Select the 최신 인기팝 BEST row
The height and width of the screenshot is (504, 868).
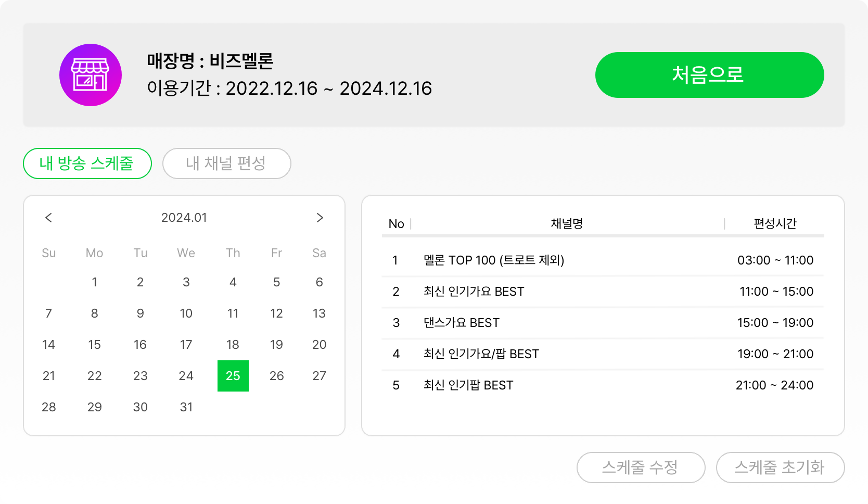tap(603, 385)
